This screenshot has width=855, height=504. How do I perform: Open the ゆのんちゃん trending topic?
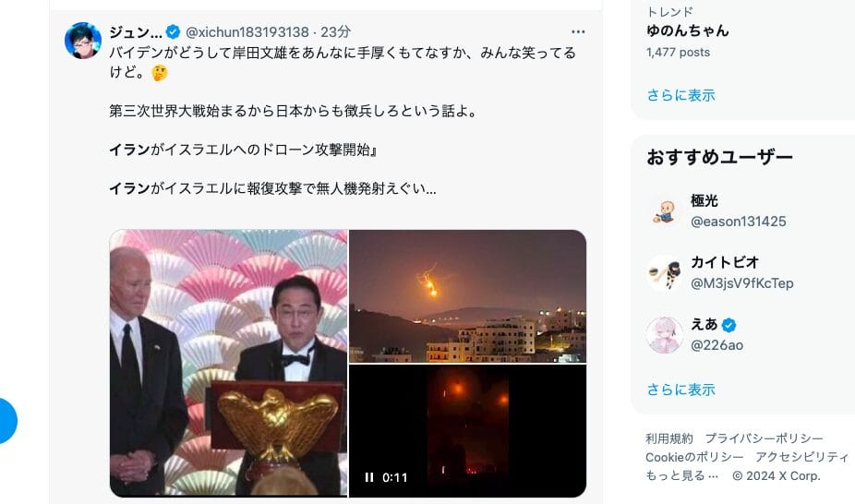pyautogui.click(x=688, y=31)
